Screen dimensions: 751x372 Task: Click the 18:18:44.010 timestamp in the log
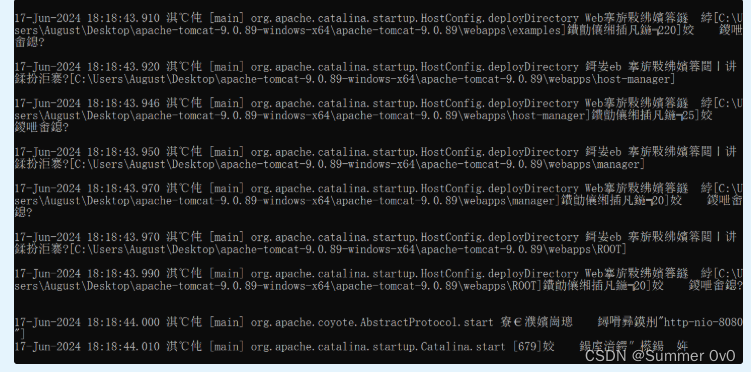[123, 346]
